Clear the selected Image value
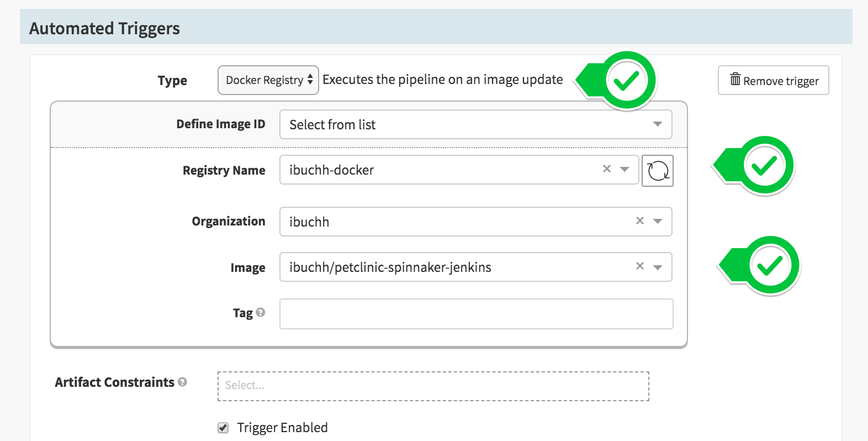 point(640,266)
